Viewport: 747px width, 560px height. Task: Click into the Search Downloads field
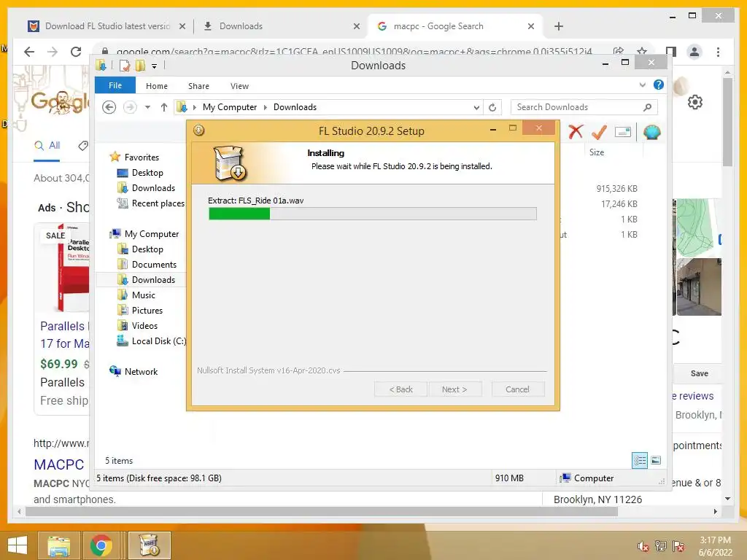point(584,107)
